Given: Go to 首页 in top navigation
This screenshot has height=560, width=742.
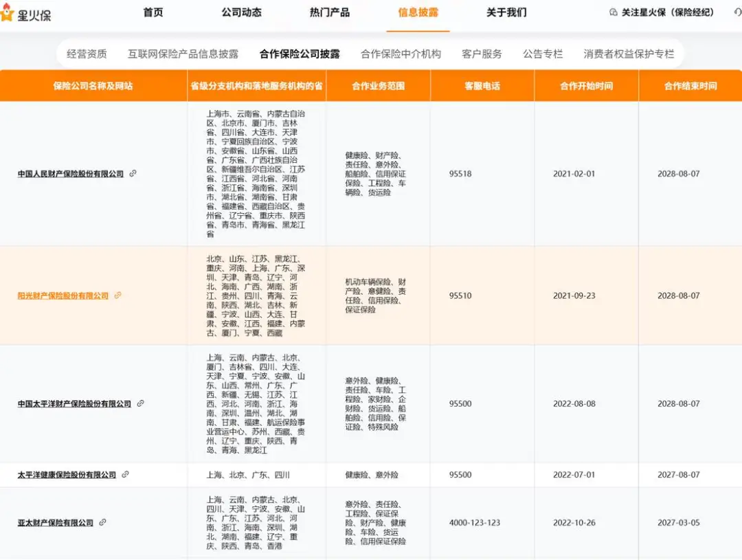Looking at the screenshot, I should point(153,12).
